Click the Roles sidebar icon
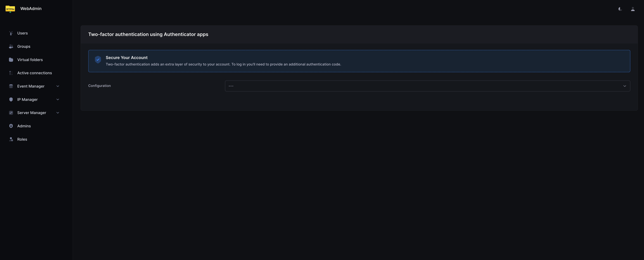644x260 pixels. tap(11, 140)
